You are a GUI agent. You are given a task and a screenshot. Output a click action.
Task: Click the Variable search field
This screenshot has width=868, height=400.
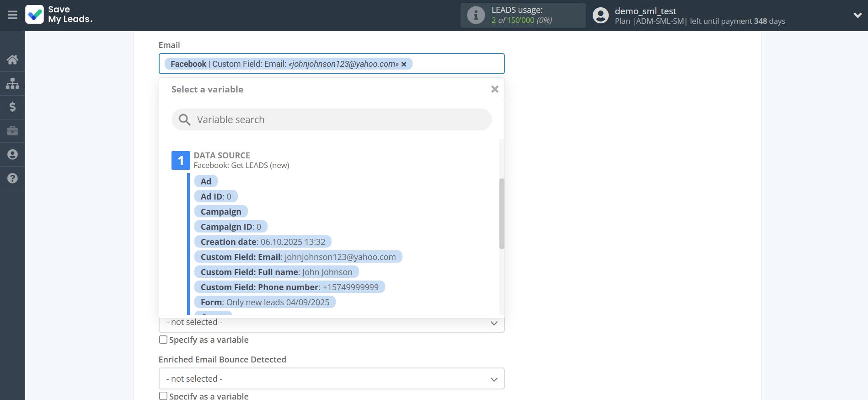(x=331, y=120)
